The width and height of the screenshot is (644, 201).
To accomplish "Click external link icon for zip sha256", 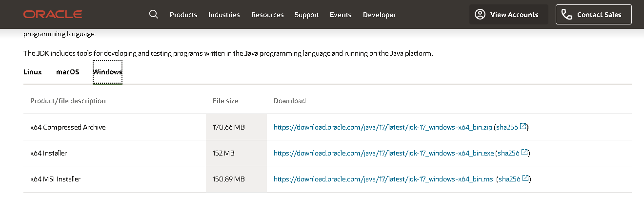I will [x=523, y=127].
